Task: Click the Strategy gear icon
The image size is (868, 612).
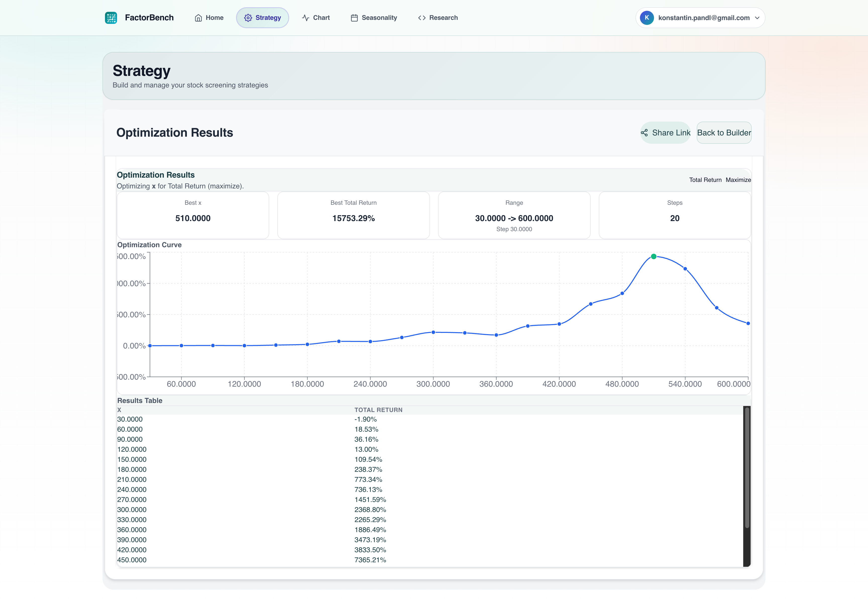Action: point(248,17)
